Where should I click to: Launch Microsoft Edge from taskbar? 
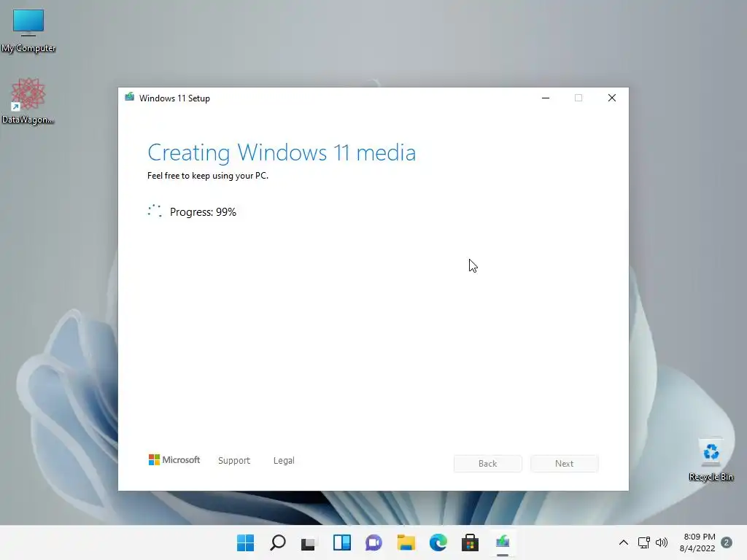click(x=438, y=542)
